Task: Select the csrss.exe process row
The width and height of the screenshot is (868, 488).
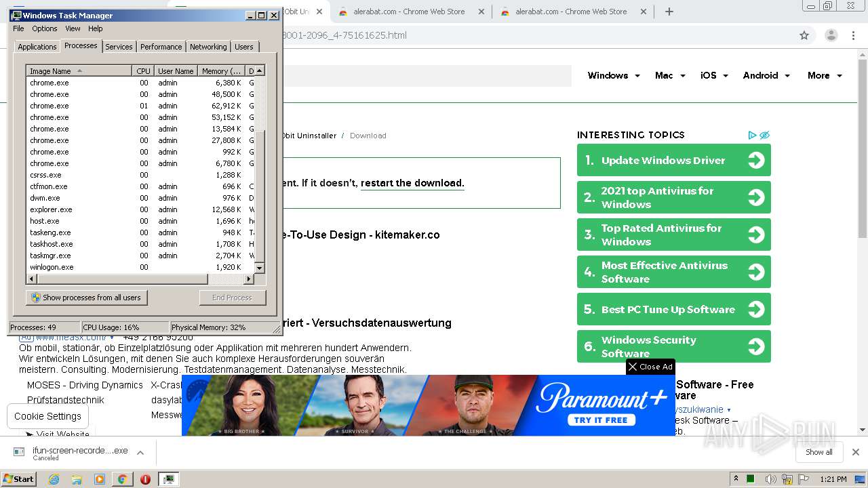Action: pos(140,175)
